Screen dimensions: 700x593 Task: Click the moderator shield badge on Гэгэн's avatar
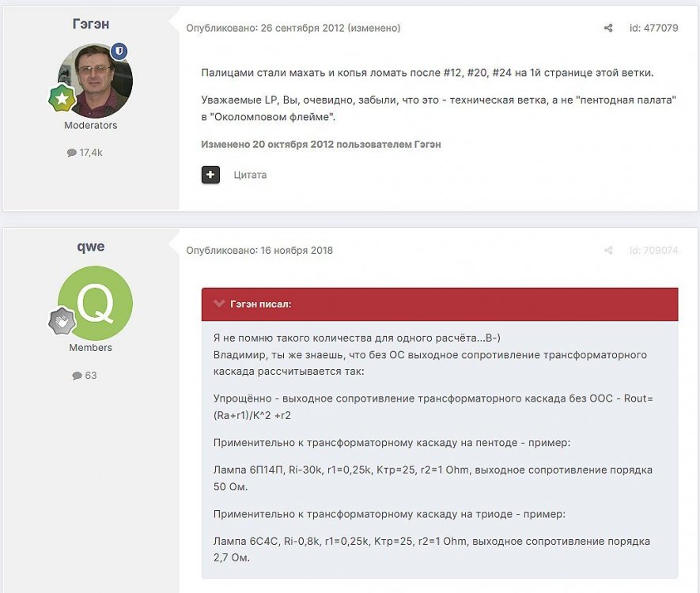[x=119, y=51]
